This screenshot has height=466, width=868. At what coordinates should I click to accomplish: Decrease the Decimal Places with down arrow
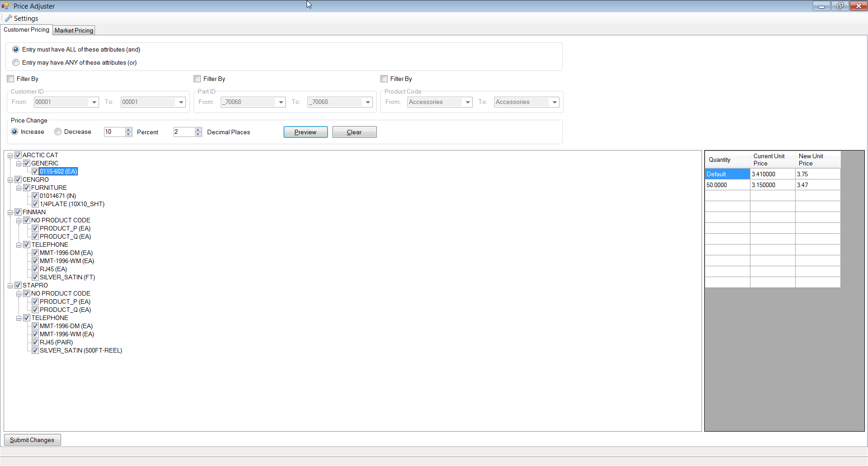[x=198, y=134]
